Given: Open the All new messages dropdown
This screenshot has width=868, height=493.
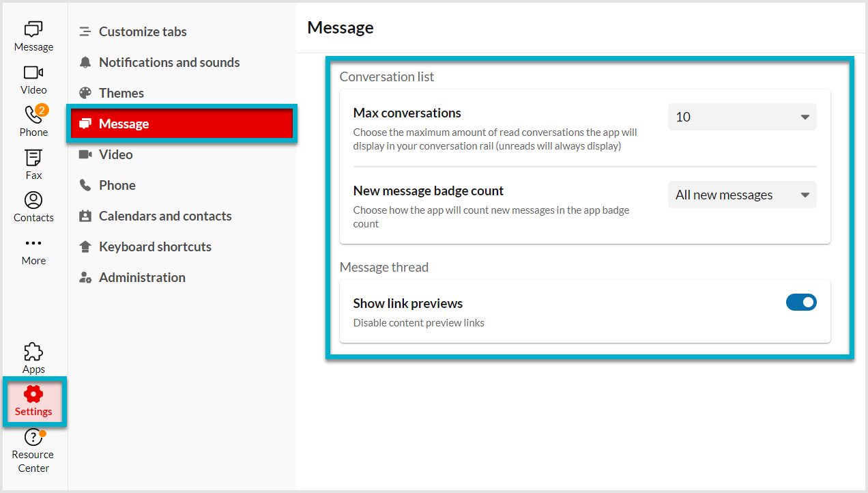Looking at the screenshot, I should pos(742,195).
